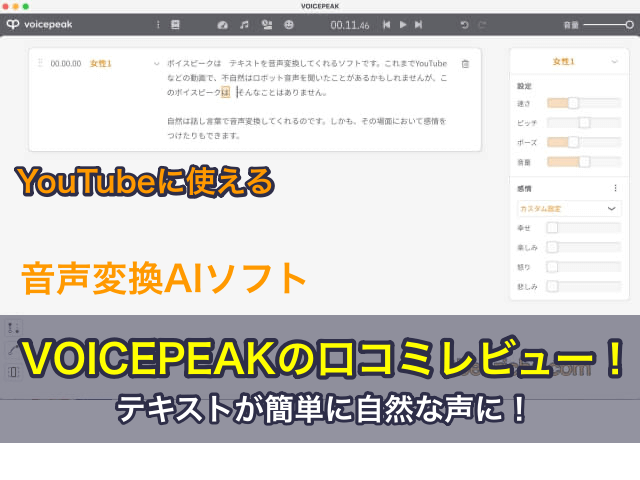Adjust the 楽しみ fun slider

[x=584, y=247]
